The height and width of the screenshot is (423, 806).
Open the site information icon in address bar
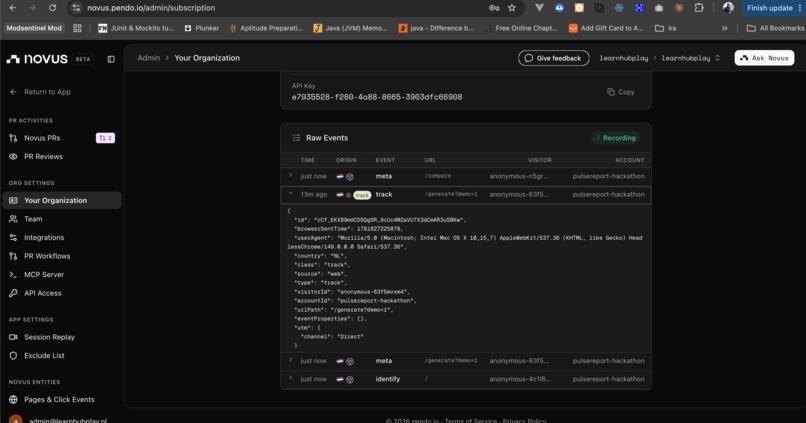pyautogui.click(x=76, y=8)
